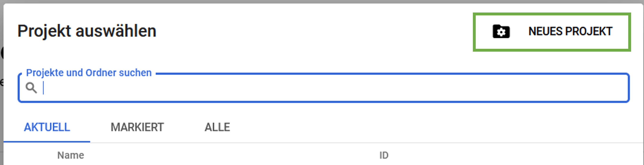Show all projects via ALLE tab
This screenshot has width=644, height=165.
coord(217,127)
